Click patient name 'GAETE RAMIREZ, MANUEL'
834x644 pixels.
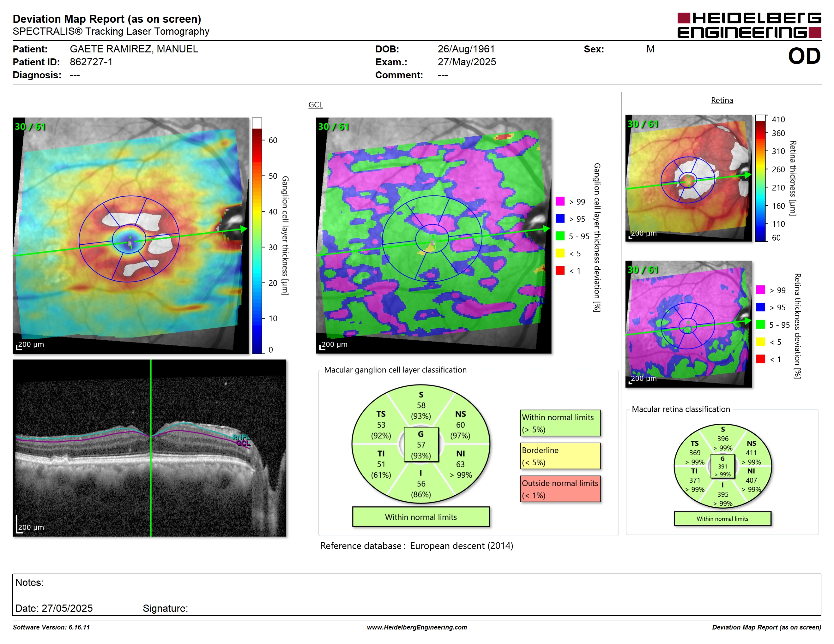[134, 49]
